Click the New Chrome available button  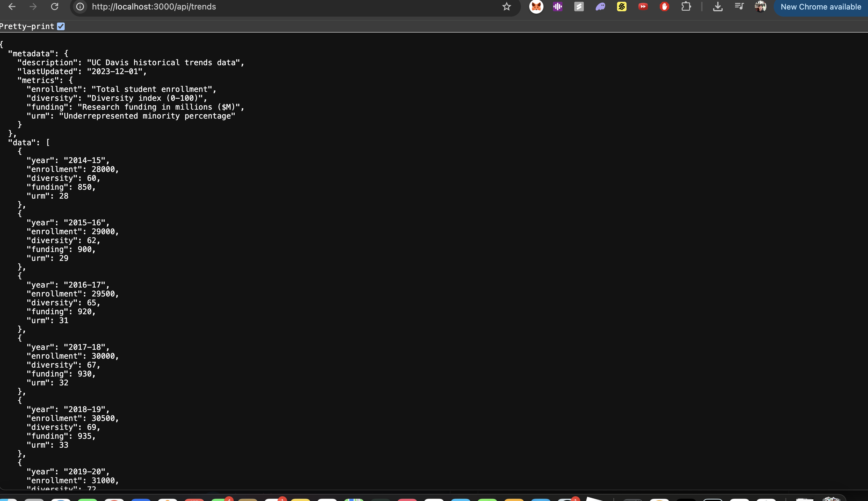point(821,7)
